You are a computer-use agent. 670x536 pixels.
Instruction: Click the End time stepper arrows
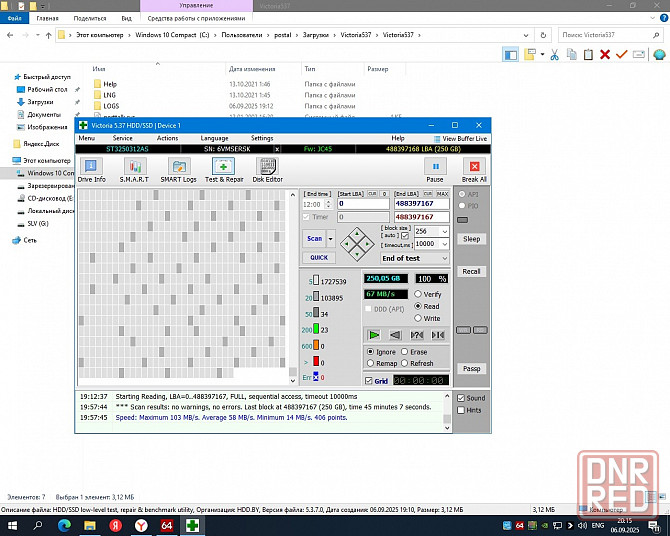[x=328, y=204]
